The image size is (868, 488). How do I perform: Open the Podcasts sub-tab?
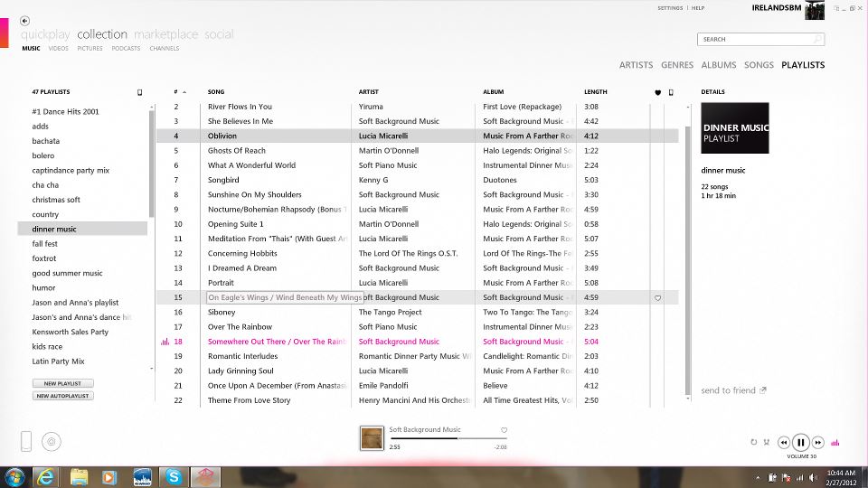pyautogui.click(x=126, y=49)
